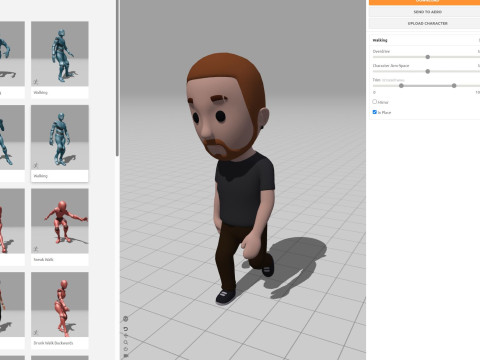Click the circular rotate icon in viewport
Image resolution: width=480 pixels, height=360 pixels.
pyautogui.click(x=126, y=349)
